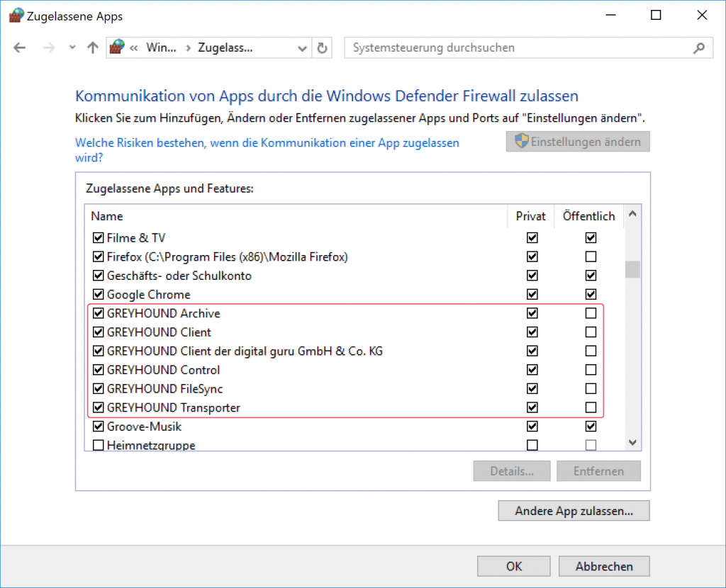This screenshot has height=588, width=726.
Task: Toggle Privat for GREYHOUND Control
Action: point(532,370)
